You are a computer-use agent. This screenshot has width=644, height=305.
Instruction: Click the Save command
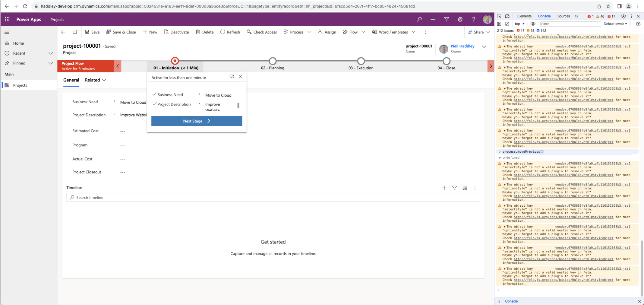92,32
